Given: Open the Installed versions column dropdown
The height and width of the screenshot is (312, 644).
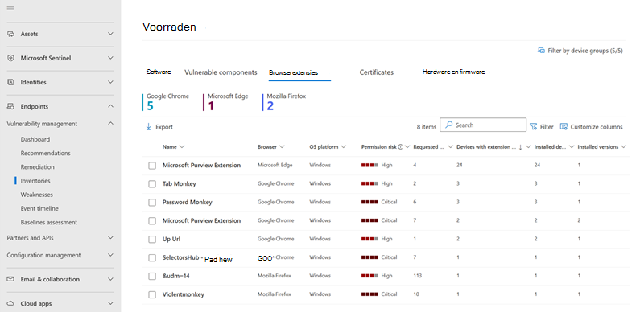Looking at the screenshot, I should click(623, 147).
